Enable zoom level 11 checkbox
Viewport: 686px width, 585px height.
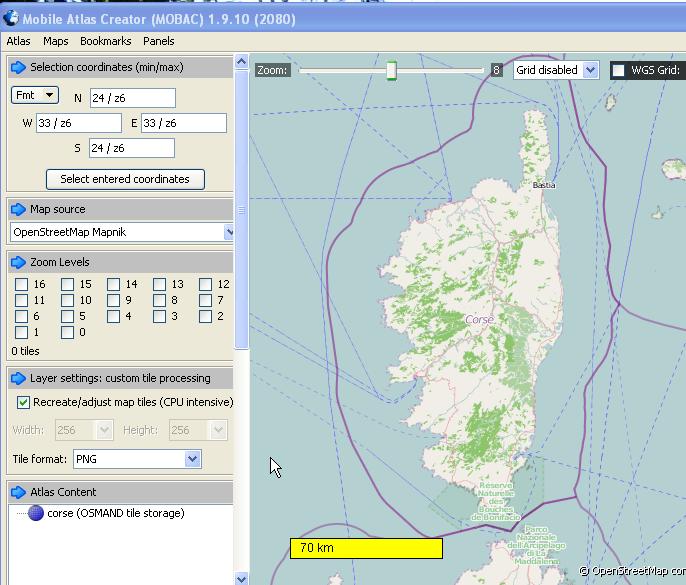coord(21,300)
